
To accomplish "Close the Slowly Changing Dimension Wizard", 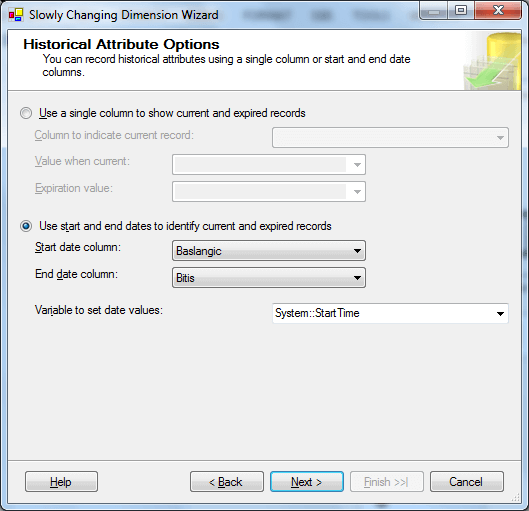I will pyautogui.click(x=498, y=11).
